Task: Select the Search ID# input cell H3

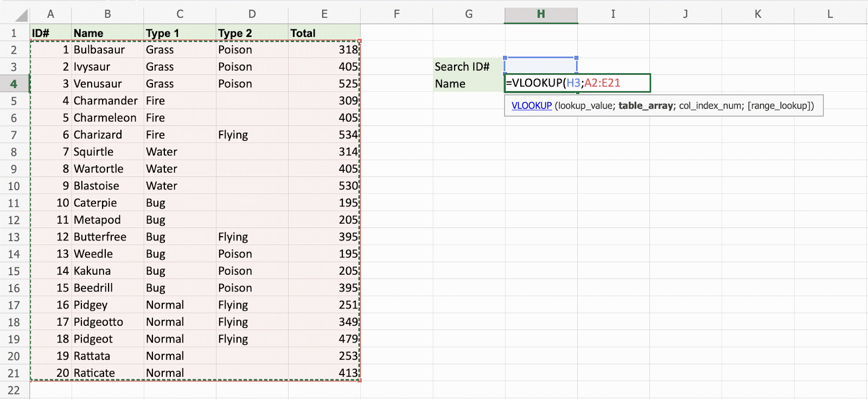Action: click(x=540, y=66)
